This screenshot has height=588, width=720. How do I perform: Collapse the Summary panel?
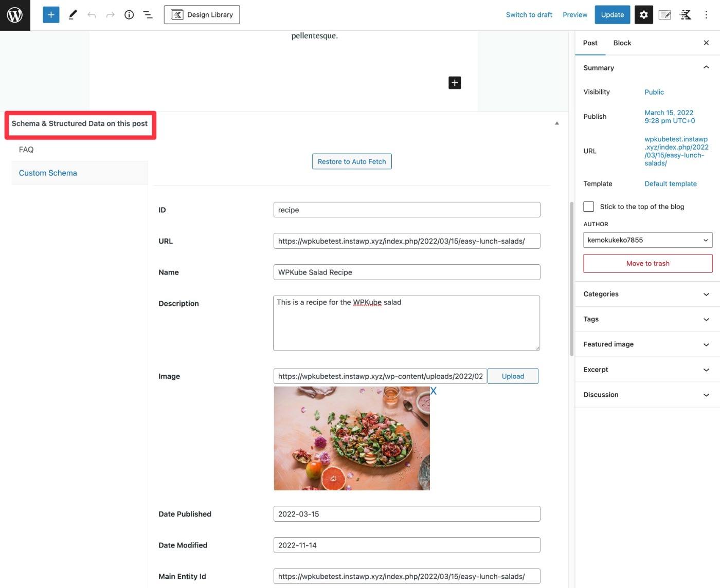click(647, 67)
